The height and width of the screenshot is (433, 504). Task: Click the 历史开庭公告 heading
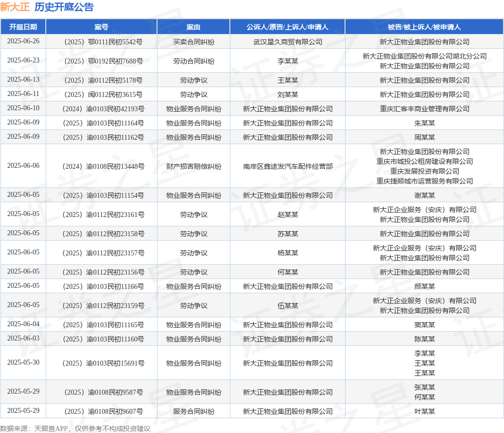click(x=64, y=7)
